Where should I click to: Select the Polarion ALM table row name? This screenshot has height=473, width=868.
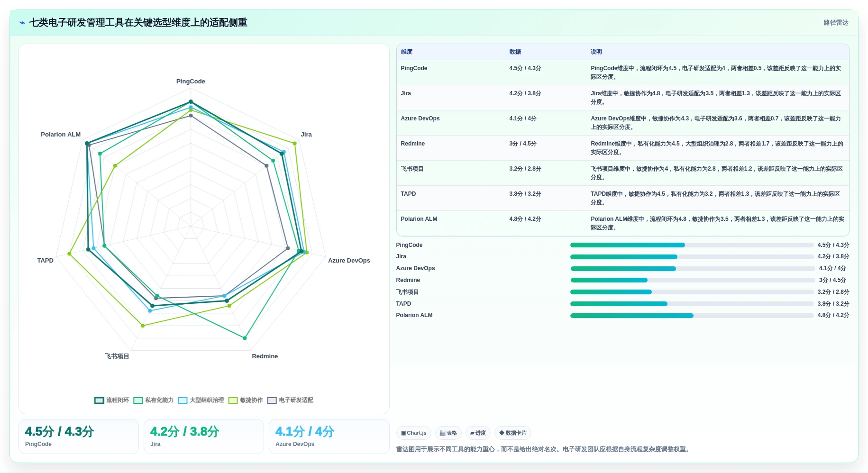(419, 219)
